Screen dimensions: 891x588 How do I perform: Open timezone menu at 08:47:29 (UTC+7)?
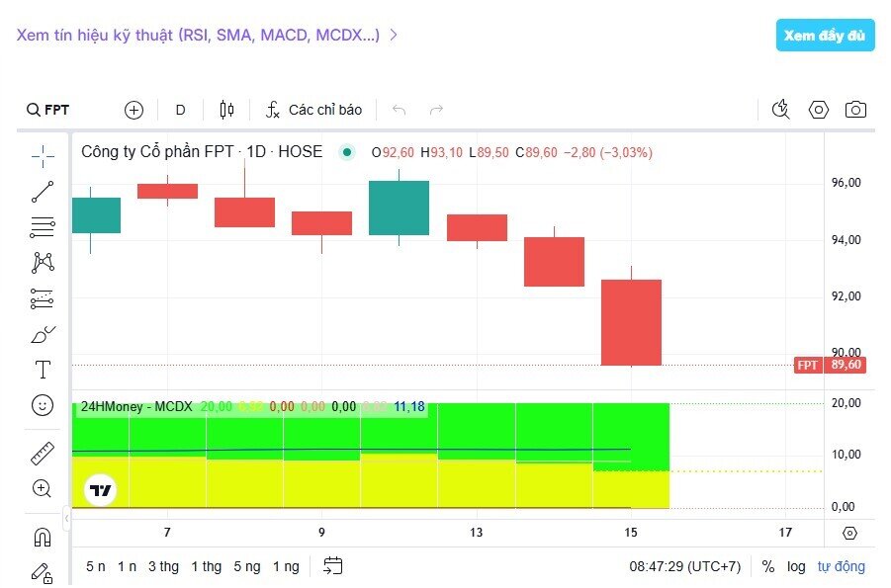pyautogui.click(x=684, y=566)
